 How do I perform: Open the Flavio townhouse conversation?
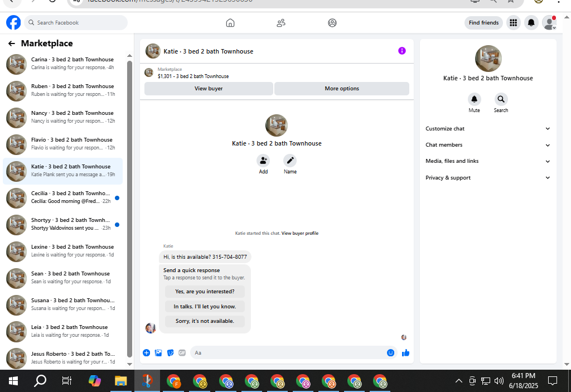tap(62, 144)
